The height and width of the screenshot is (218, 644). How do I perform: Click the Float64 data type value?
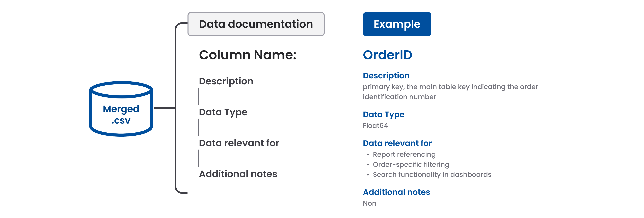375,126
